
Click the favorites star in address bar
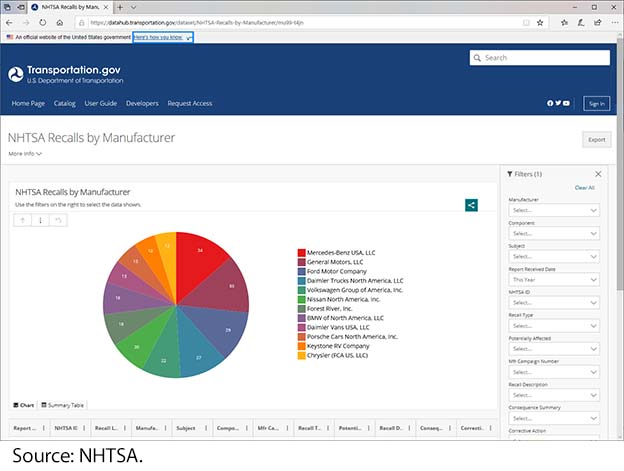[x=540, y=23]
